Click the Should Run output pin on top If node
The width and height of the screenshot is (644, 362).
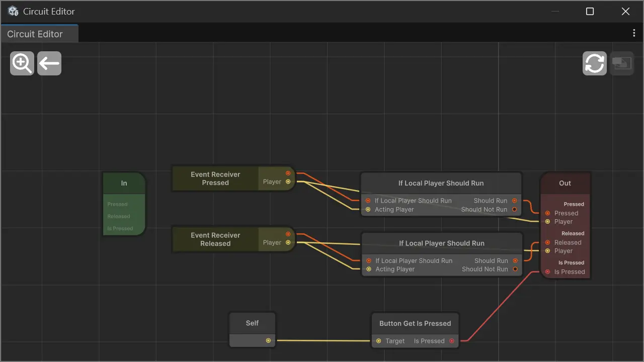coord(514,200)
